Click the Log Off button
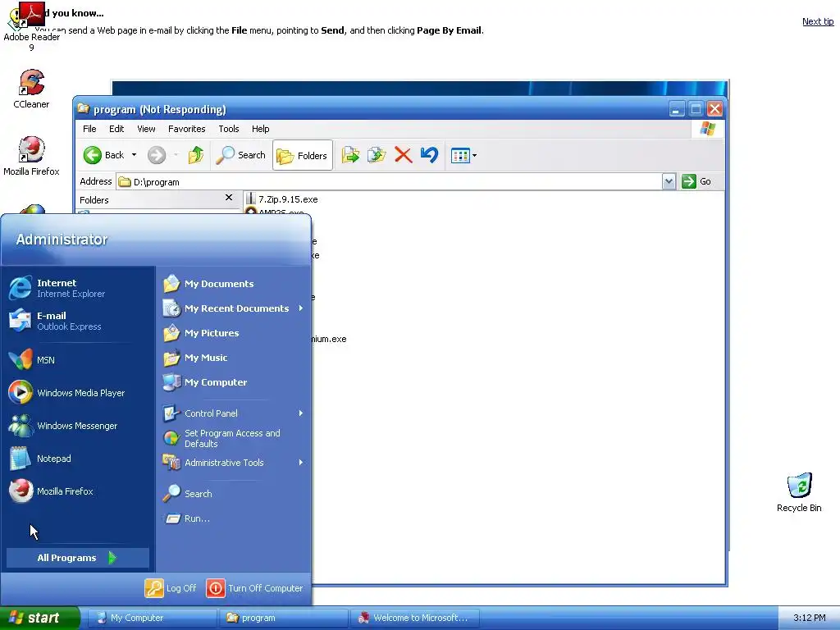This screenshot has width=840, height=630. pos(171,588)
